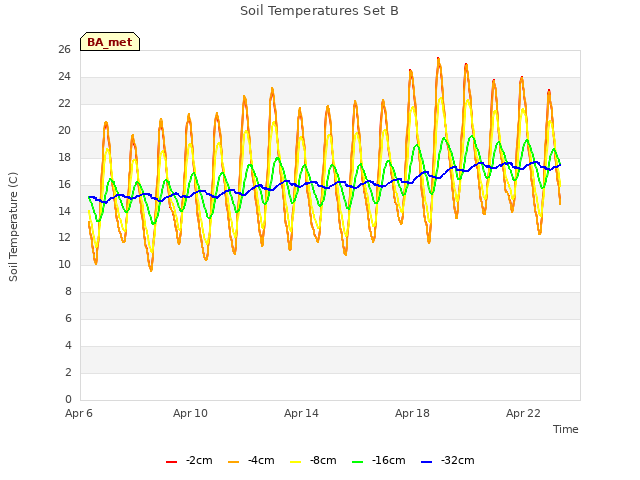
Task: Click the 20 y-axis tick label
Action: [x=64, y=130]
